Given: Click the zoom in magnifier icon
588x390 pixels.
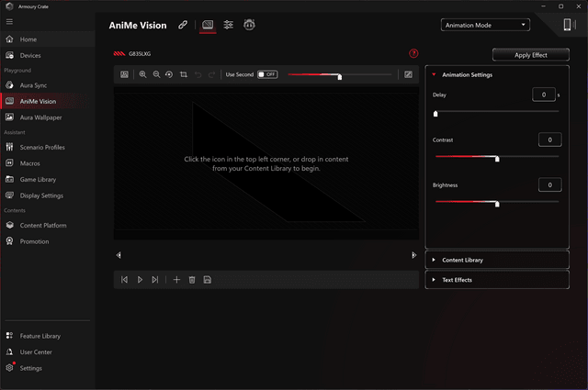Looking at the screenshot, I should point(143,74).
